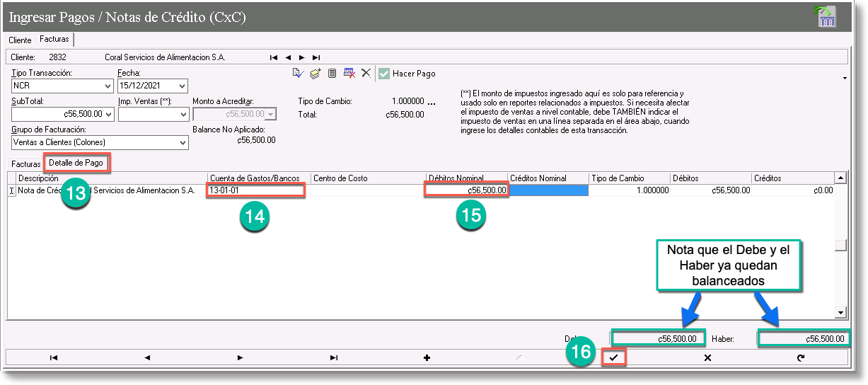
Task: Click the stacked notes with plus icon
Action: pyautogui.click(x=315, y=73)
